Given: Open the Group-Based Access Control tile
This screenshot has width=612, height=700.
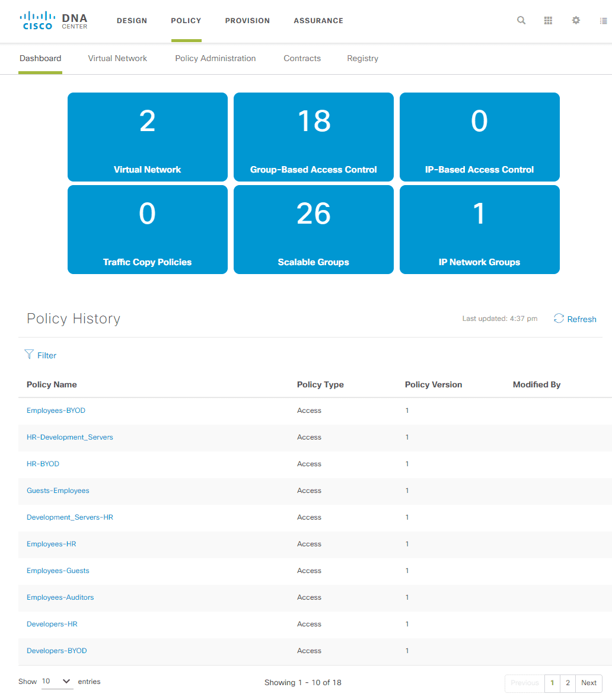Looking at the screenshot, I should 313,136.
